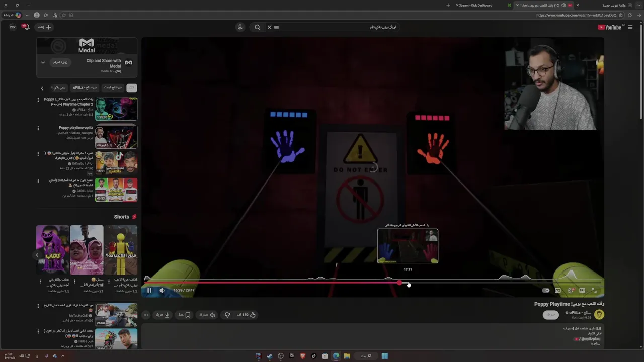Click the subscribe button beside oPiiLz

[x=551, y=315]
